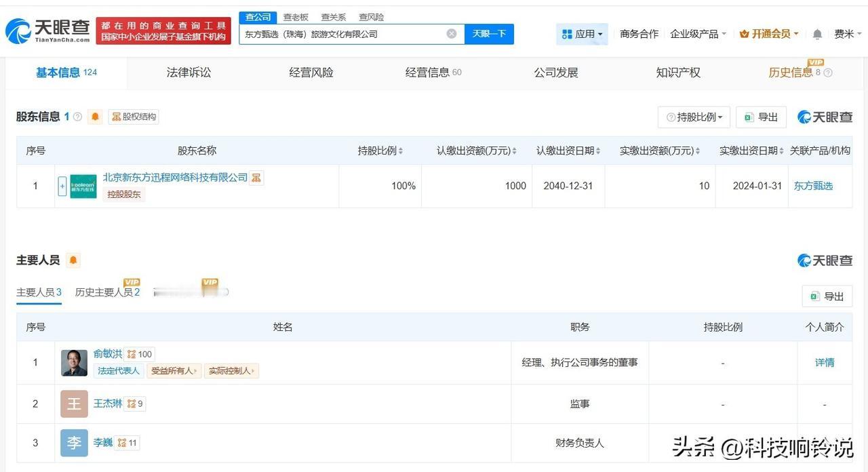Open notifications bell in top bar

click(818, 34)
